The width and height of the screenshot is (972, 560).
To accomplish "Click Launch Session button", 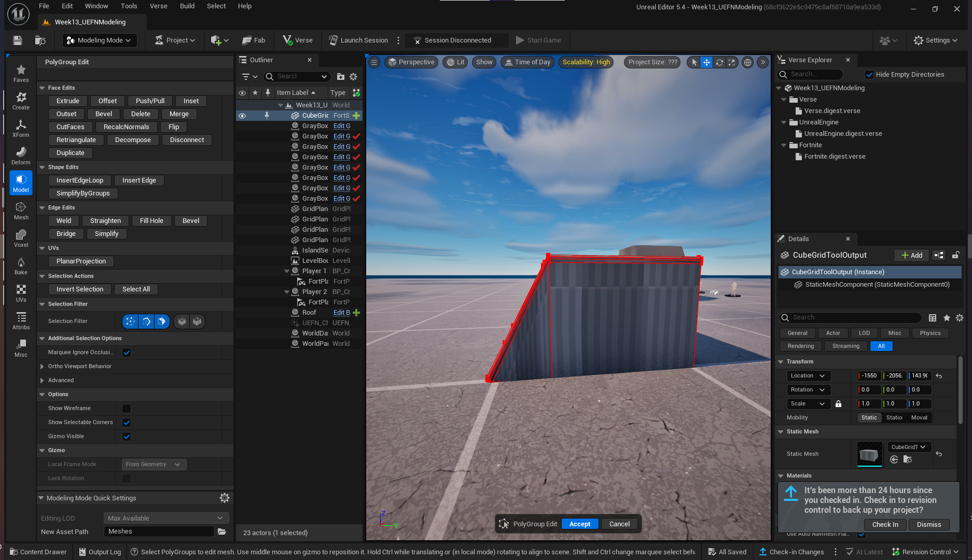I will pyautogui.click(x=358, y=40).
